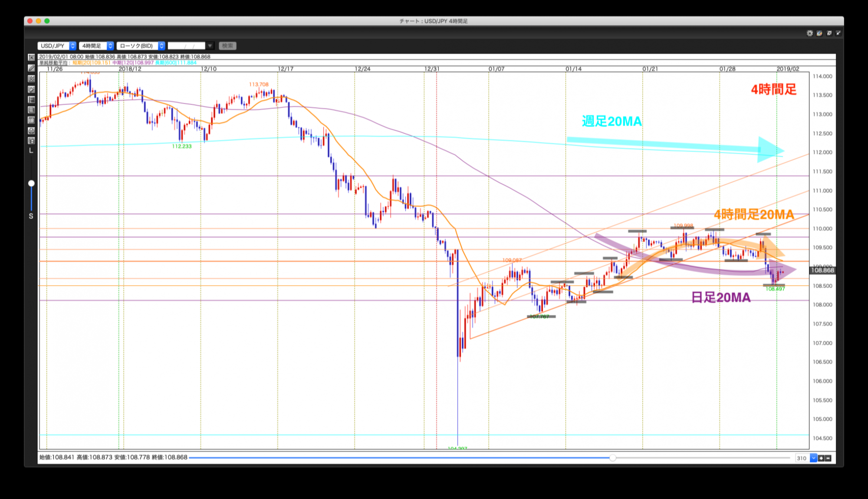Click the date search input field
The image size is (868, 499).
click(187, 46)
